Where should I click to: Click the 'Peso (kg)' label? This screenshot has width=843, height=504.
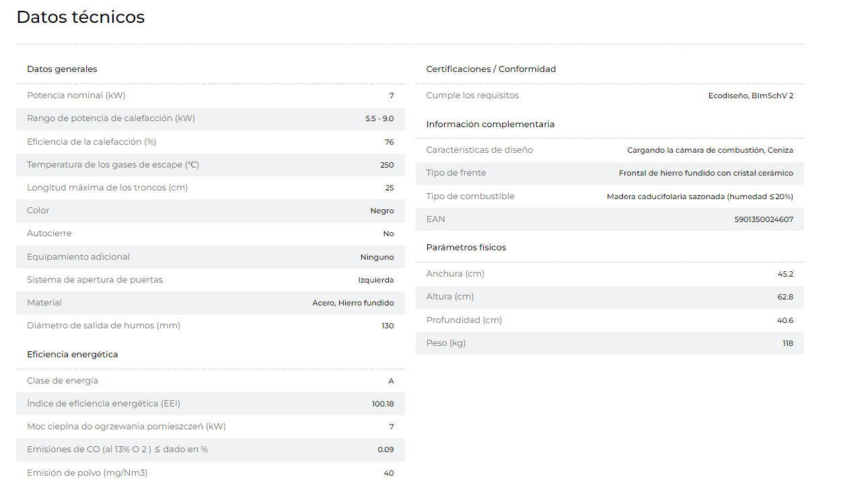tap(446, 343)
